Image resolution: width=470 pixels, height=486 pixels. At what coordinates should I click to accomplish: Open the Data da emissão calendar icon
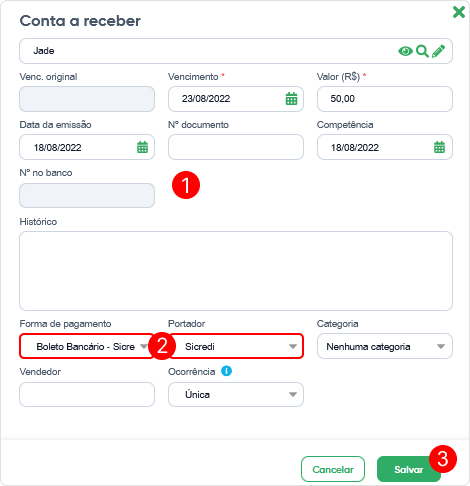pyautogui.click(x=142, y=147)
